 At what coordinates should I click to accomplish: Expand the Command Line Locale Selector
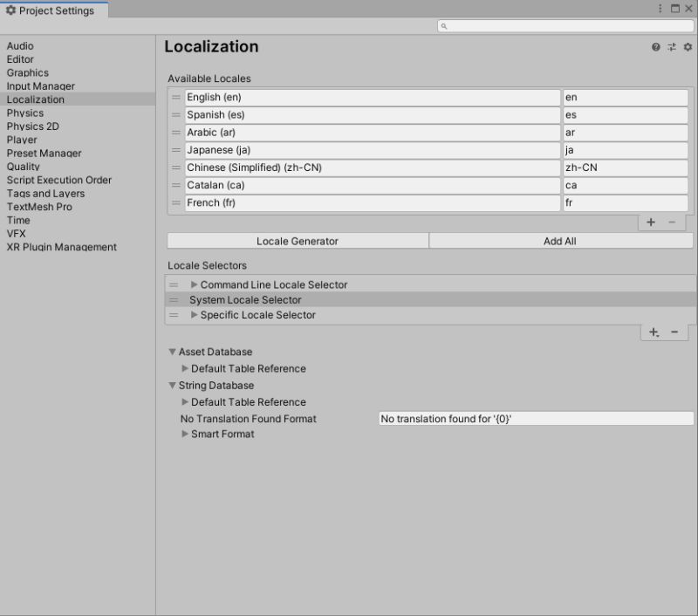pyautogui.click(x=194, y=284)
